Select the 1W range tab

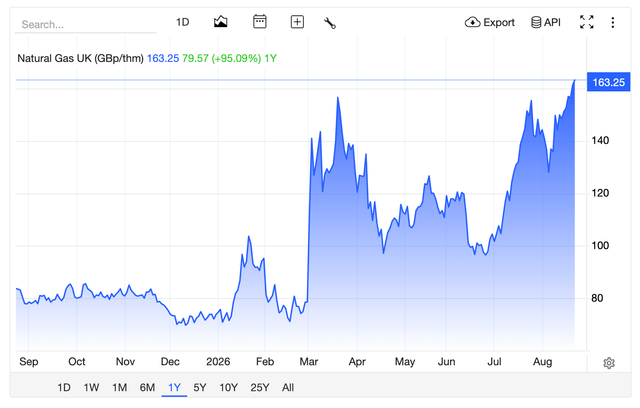[91, 387]
